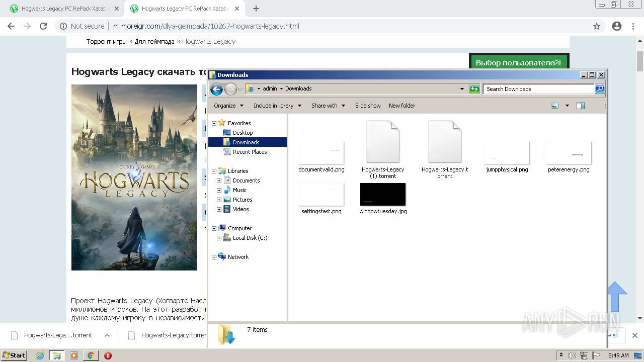This screenshot has width=644, height=362.
Task: Switch to second Hogwarts Legacy tab
Action: pyautogui.click(x=184, y=9)
